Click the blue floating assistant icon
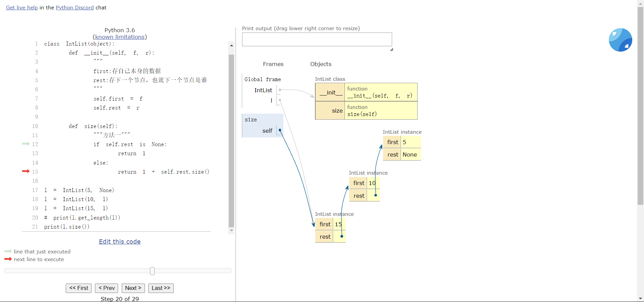 pyautogui.click(x=620, y=40)
